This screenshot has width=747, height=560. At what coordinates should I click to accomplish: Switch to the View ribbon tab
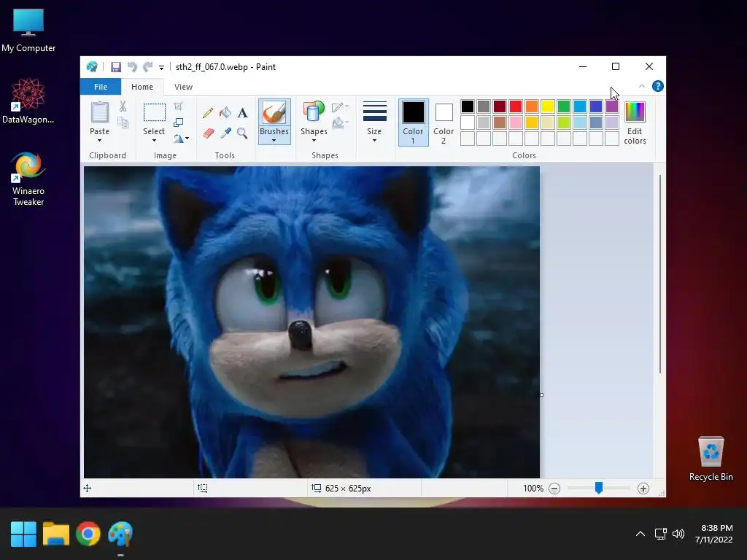(183, 87)
